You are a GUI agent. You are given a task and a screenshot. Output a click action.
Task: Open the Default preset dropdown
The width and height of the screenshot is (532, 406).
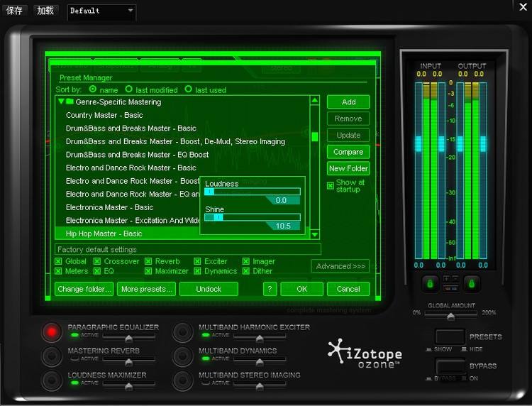101,11
